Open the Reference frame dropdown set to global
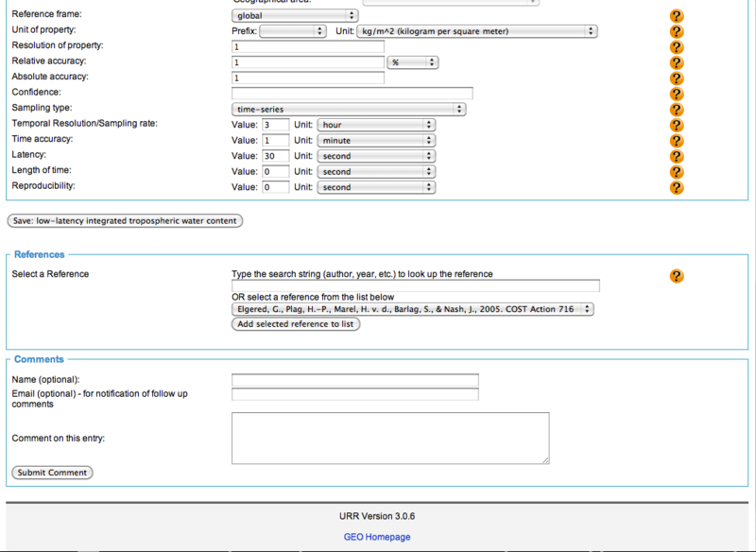This screenshot has height=552, width=756. (x=295, y=16)
